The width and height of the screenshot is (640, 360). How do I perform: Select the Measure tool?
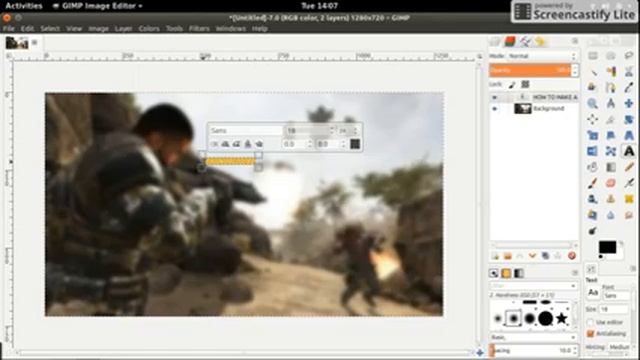[611, 103]
